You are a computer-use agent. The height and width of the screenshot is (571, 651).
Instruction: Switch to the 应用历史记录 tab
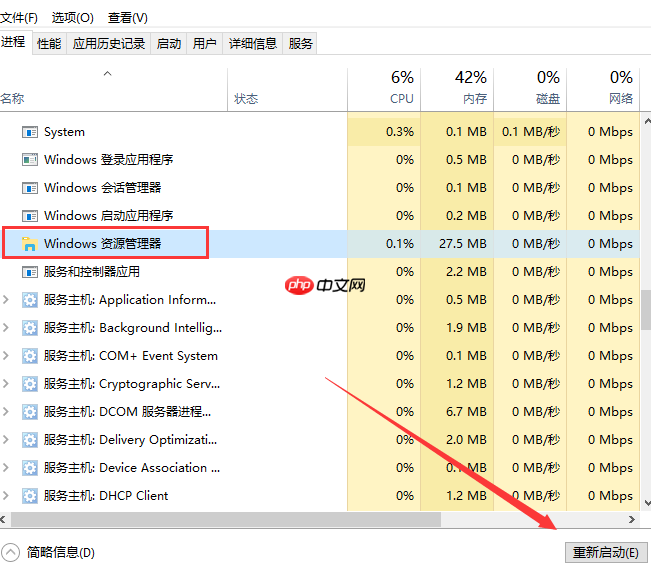point(109,44)
